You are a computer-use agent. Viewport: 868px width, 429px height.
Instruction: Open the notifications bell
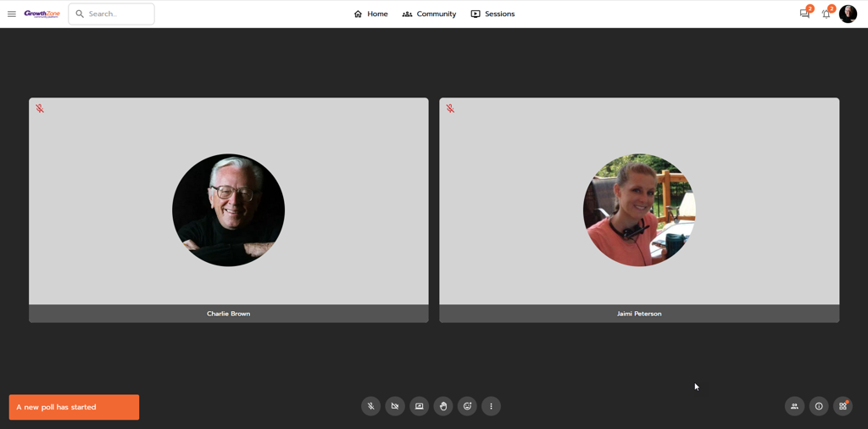click(x=826, y=14)
